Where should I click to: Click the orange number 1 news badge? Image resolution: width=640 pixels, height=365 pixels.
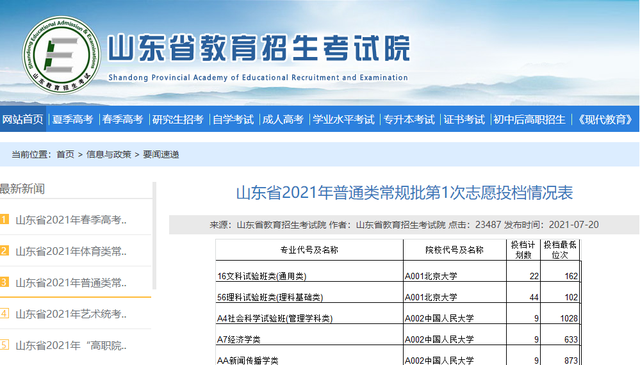coord(4,219)
